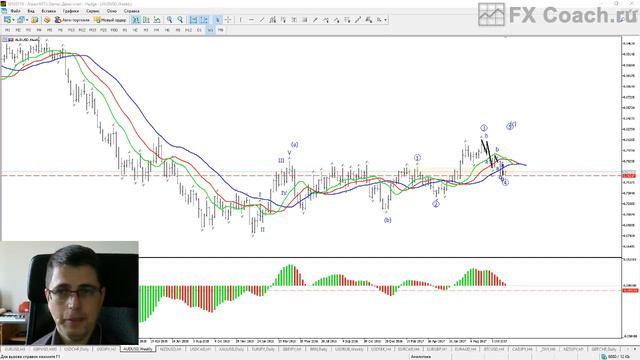Image resolution: width=640 pixels, height=360 pixels.
Task: Switch to the EURJPY,Daily chart tab
Action: pos(263,349)
